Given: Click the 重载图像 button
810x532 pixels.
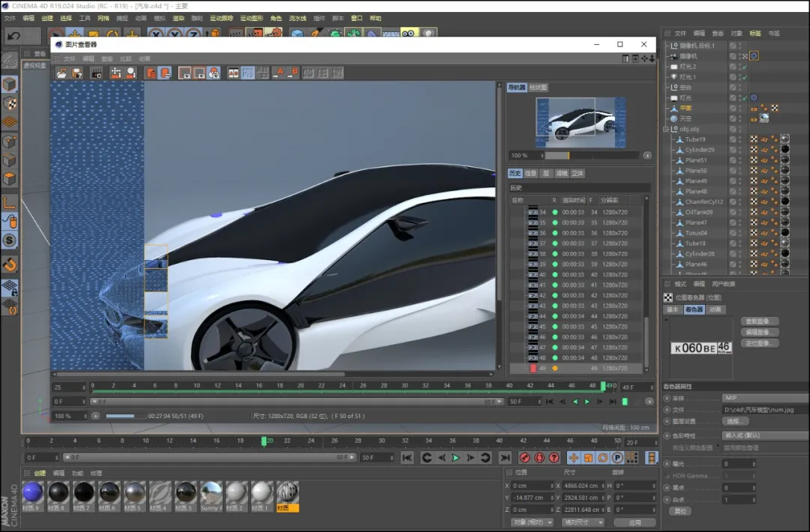Looking at the screenshot, I should [759, 321].
